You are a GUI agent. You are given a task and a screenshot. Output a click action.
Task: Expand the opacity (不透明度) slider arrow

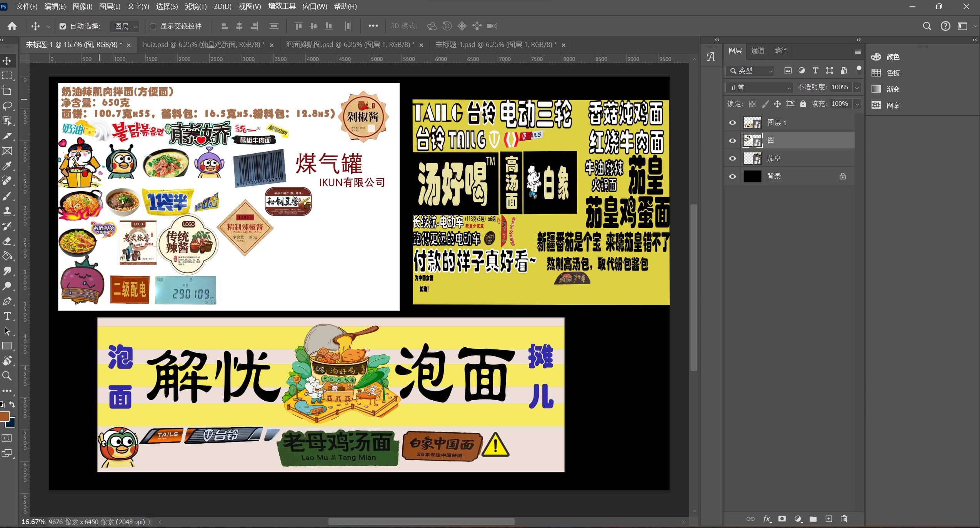point(857,87)
